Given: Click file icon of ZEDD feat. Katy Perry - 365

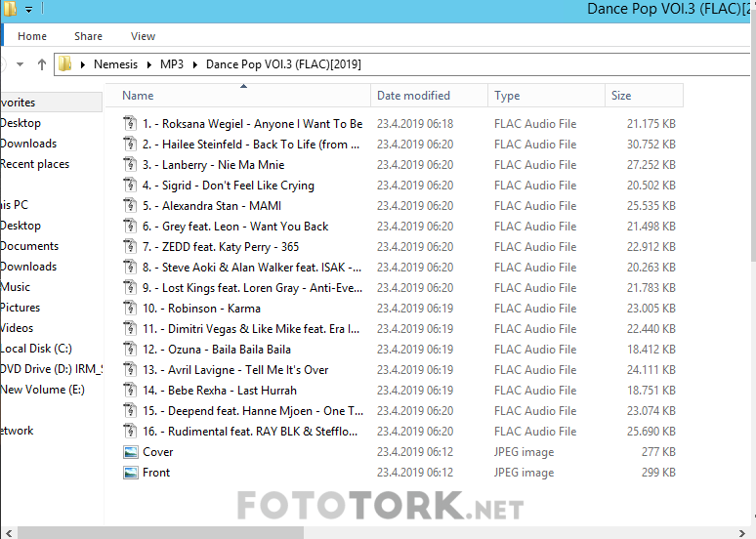Looking at the screenshot, I should [x=130, y=246].
